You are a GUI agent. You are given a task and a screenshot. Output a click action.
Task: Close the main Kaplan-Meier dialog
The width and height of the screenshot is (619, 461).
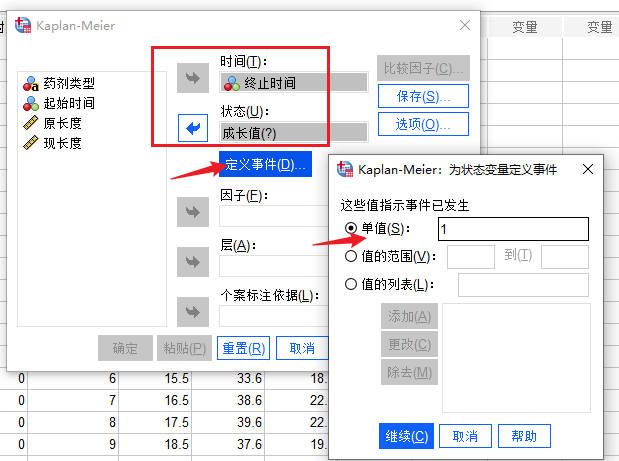(465, 25)
